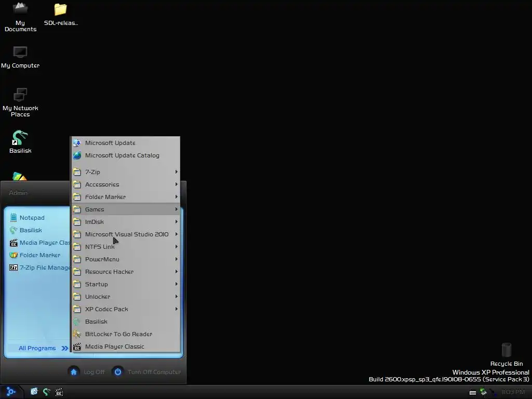This screenshot has width=532, height=399.
Task: Click the Microsoft Update globe icon
Action: (77, 143)
